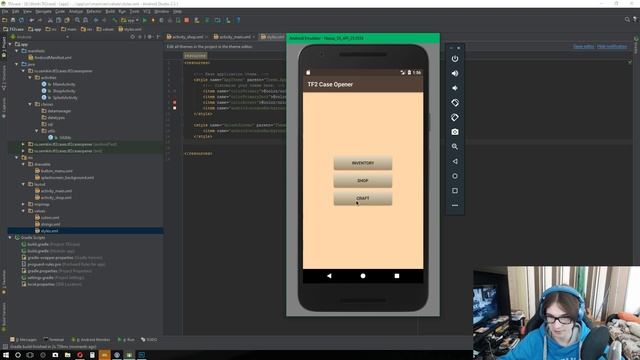Open the View menu

pyautogui.click(x=27, y=11)
